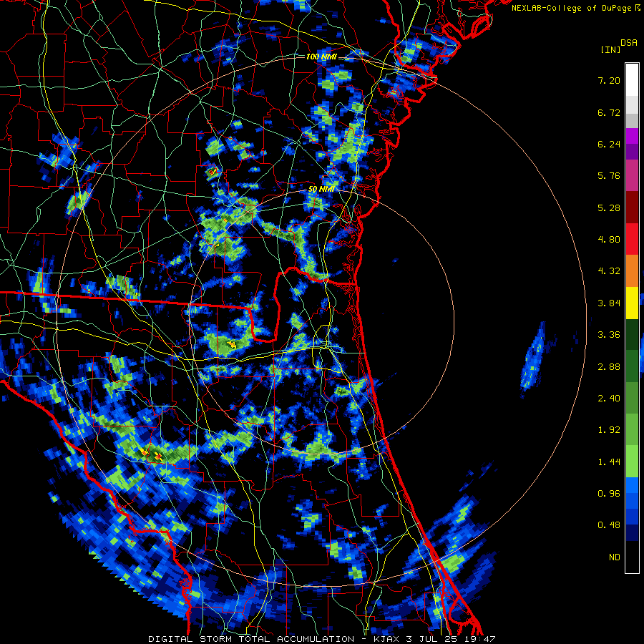Click the pink legend swatch near 5.76
644x644 pixels.
tap(632, 175)
